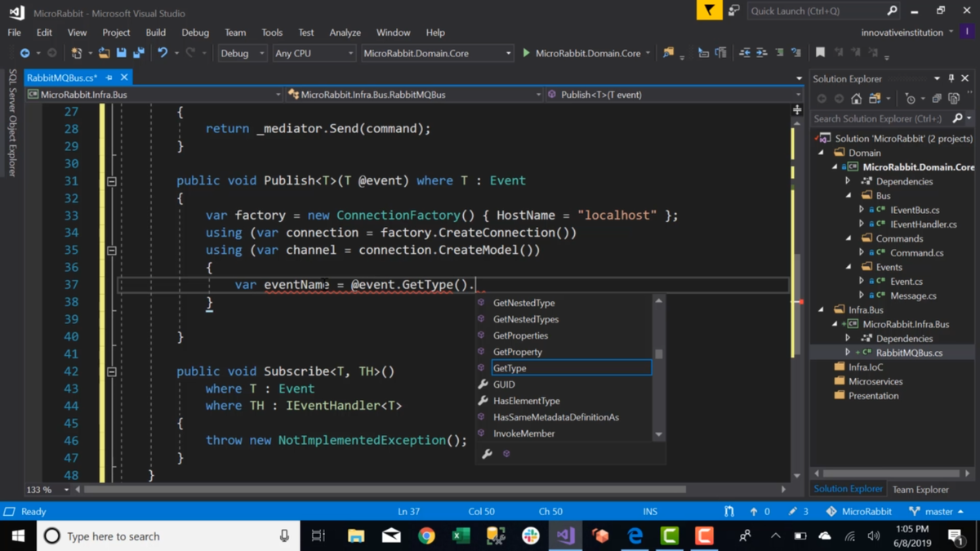Image resolution: width=980 pixels, height=551 pixels.
Task: Click the pending changes filter clock icon
Action: pyautogui.click(x=911, y=99)
